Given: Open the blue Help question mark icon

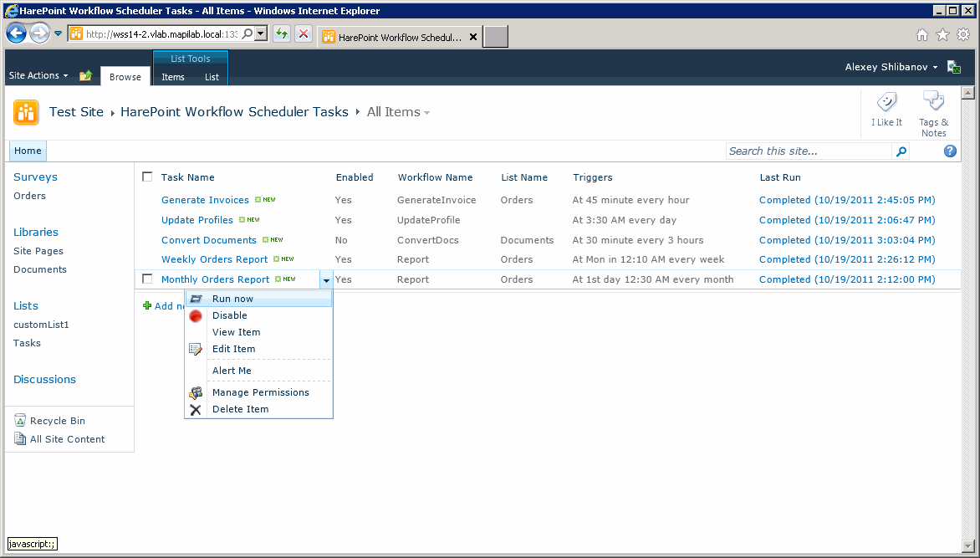Looking at the screenshot, I should [950, 151].
